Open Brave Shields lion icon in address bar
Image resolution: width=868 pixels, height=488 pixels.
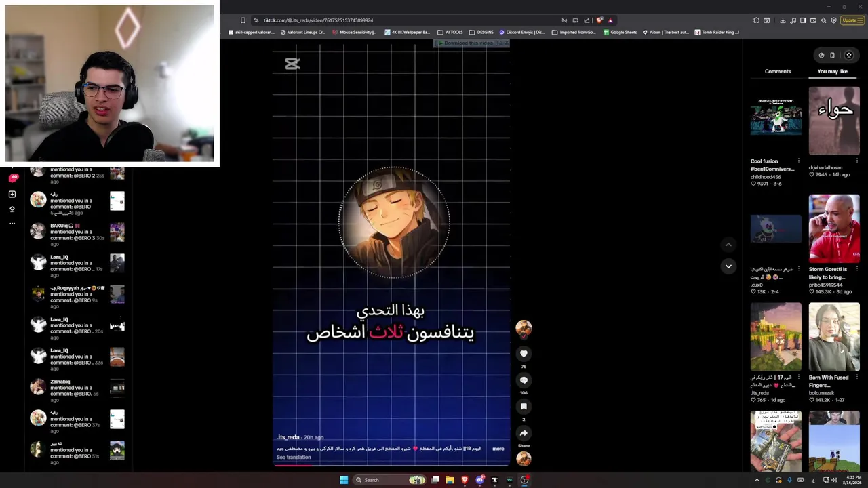tap(599, 20)
